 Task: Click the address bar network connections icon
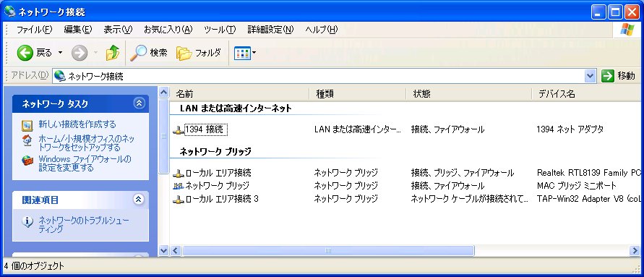point(60,76)
